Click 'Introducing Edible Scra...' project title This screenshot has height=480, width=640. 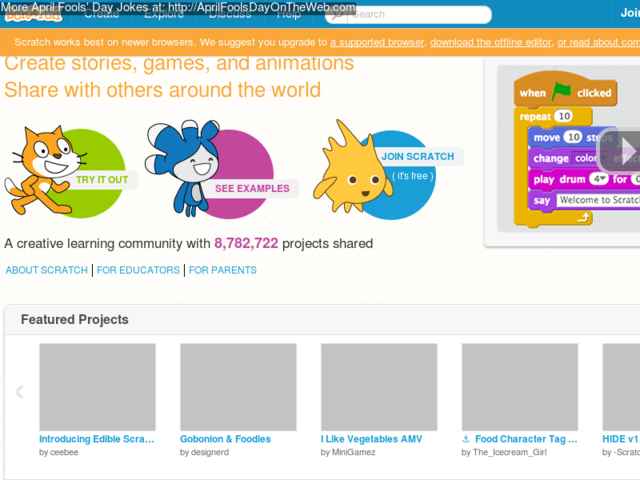pyautogui.click(x=97, y=439)
